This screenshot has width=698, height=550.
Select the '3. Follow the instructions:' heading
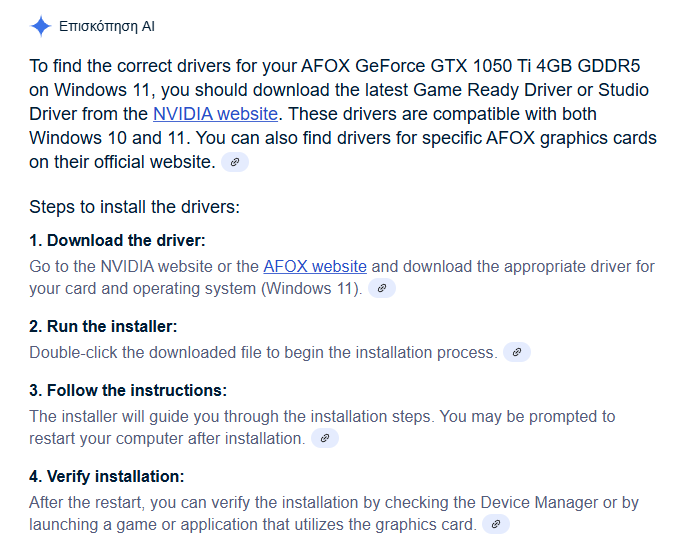128,390
